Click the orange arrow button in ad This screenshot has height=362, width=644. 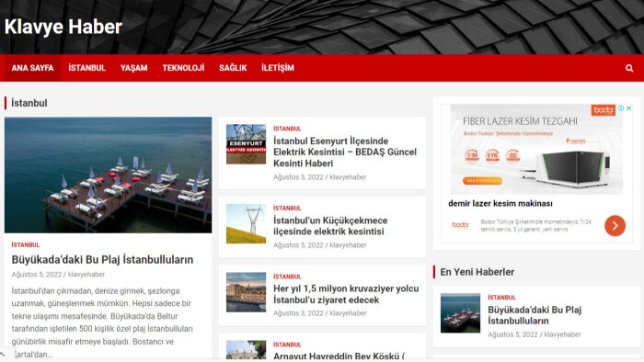(615, 225)
